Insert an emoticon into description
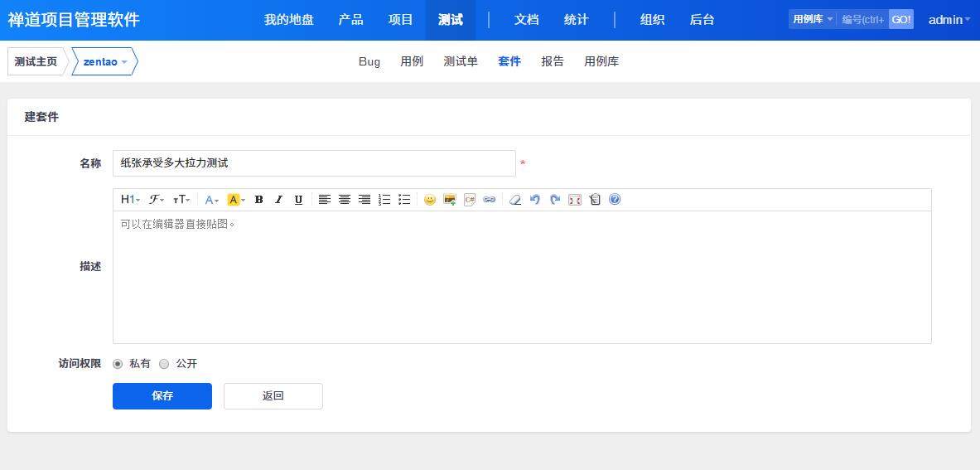 429,200
